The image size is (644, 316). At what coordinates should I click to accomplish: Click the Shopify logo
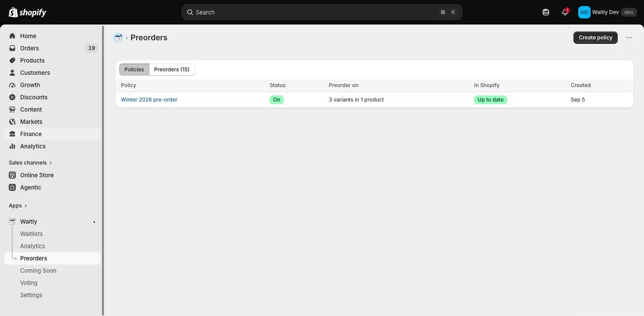pyautogui.click(x=28, y=12)
